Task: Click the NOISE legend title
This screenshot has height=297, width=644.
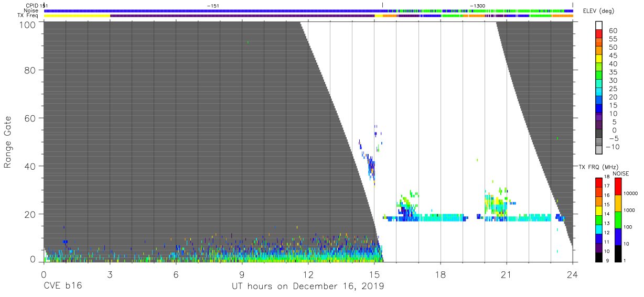Action: tap(621, 173)
